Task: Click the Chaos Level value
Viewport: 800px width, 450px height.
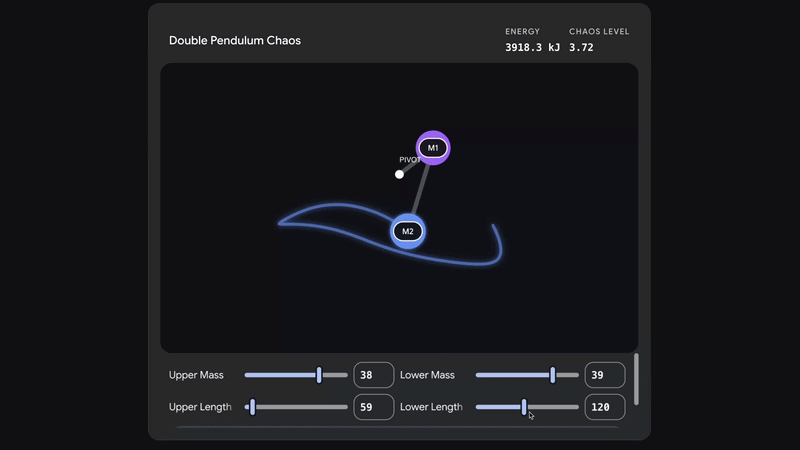Action: (x=581, y=47)
